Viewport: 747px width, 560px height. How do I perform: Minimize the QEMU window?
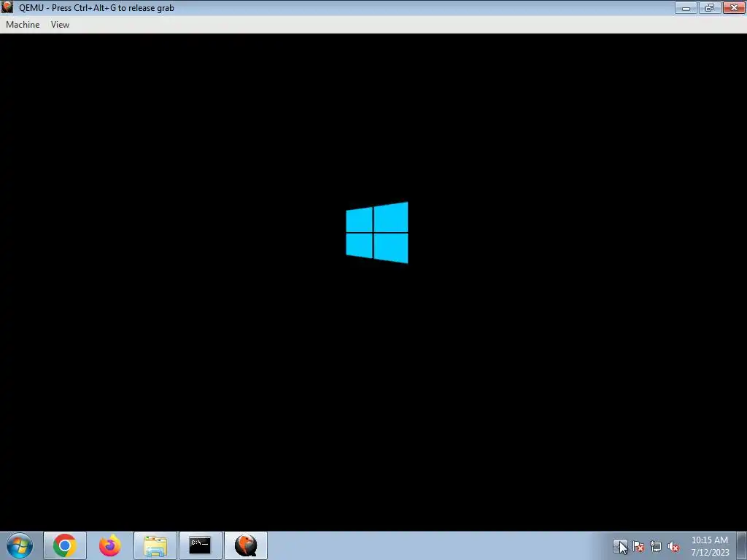tap(686, 7)
